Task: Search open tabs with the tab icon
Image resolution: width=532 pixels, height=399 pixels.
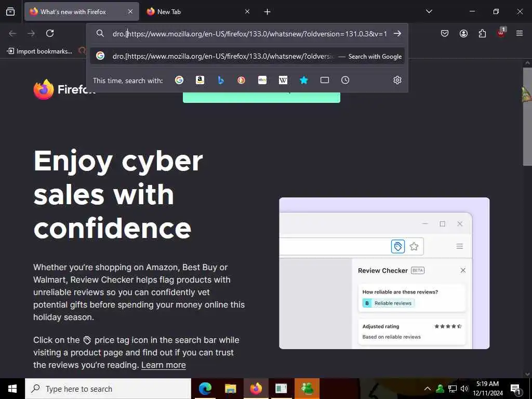Action: (x=325, y=80)
